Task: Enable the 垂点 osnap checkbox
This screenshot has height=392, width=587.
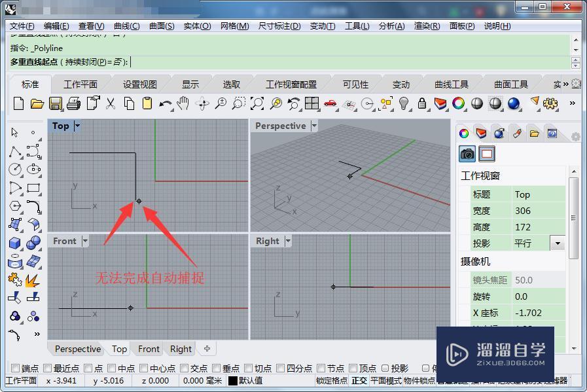Action: coord(217,368)
